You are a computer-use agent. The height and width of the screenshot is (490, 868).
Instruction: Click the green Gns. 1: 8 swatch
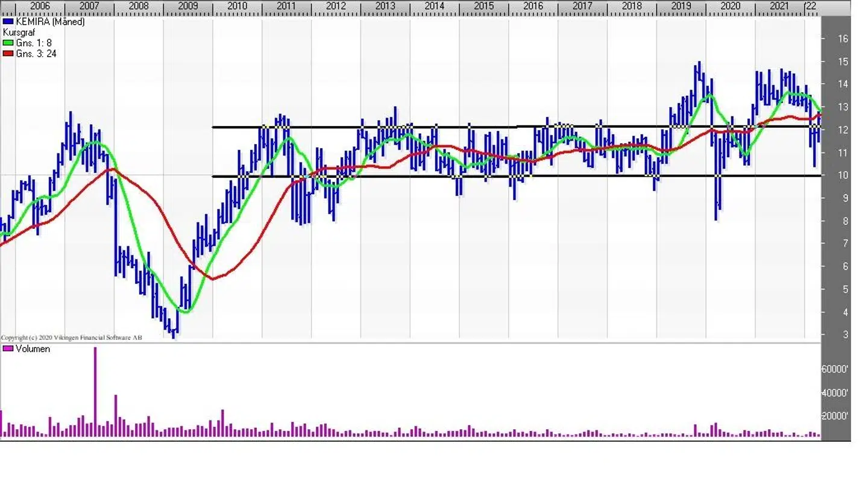tap(8, 43)
